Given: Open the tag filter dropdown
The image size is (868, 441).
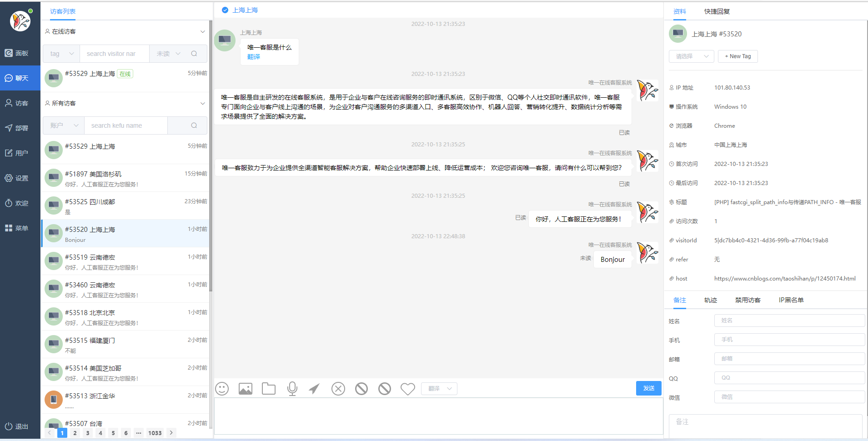Looking at the screenshot, I should (61, 54).
